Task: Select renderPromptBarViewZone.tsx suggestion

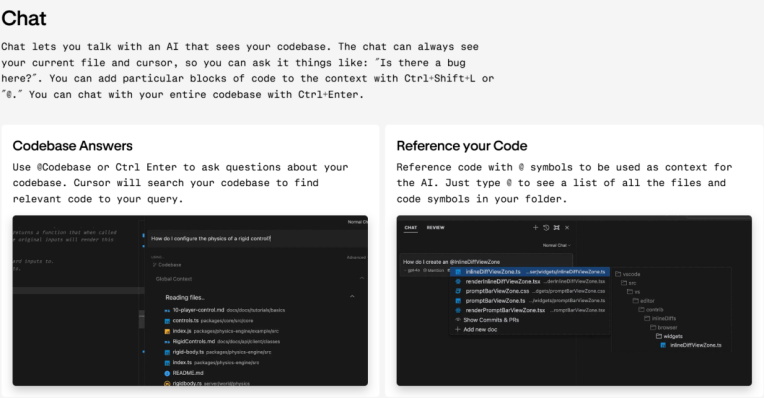Action: (530, 310)
